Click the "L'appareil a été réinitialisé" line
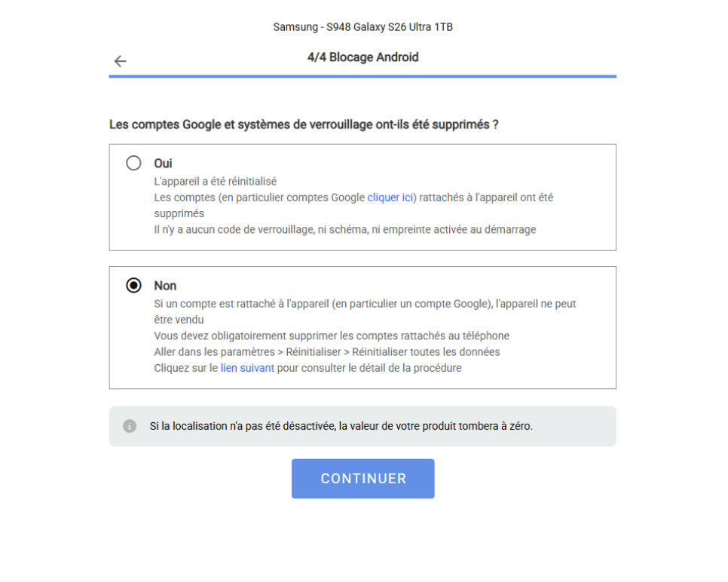Screen dimensions: 728x582 tap(216, 181)
